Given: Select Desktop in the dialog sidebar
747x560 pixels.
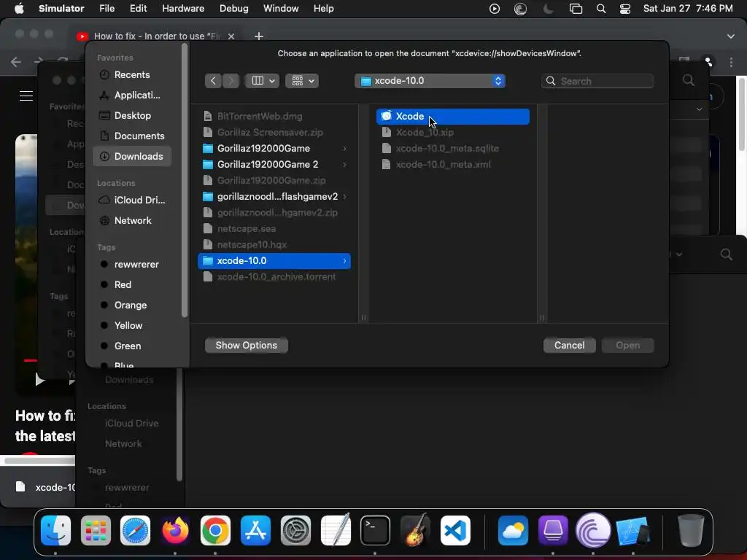Looking at the screenshot, I should coord(132,116).
